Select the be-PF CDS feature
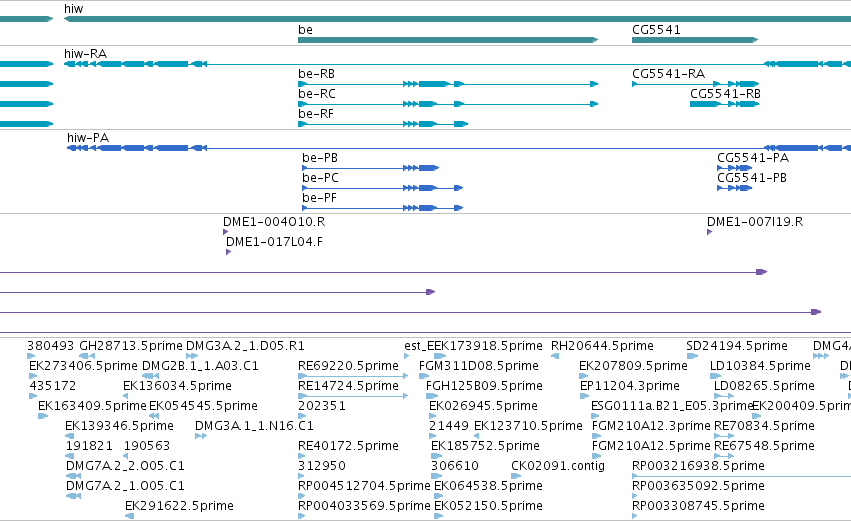The image size is (851, 521). [x=382, y=208]
